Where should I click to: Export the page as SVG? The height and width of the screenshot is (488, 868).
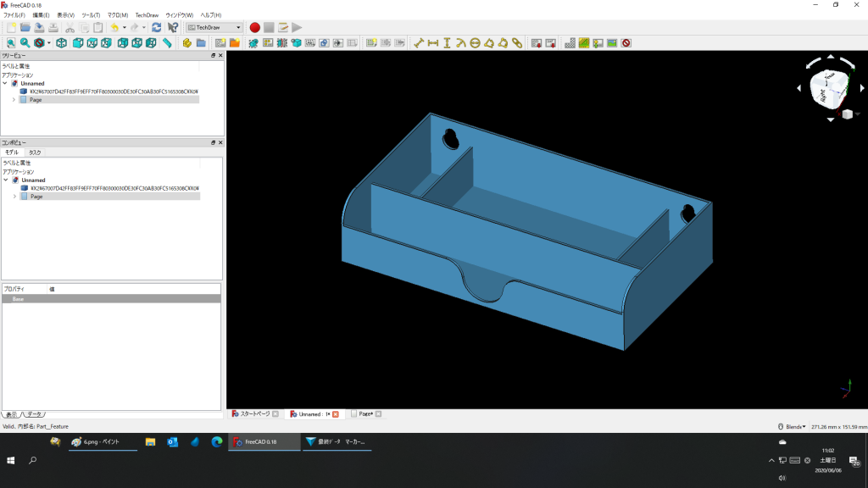click(x=537, y=43)
